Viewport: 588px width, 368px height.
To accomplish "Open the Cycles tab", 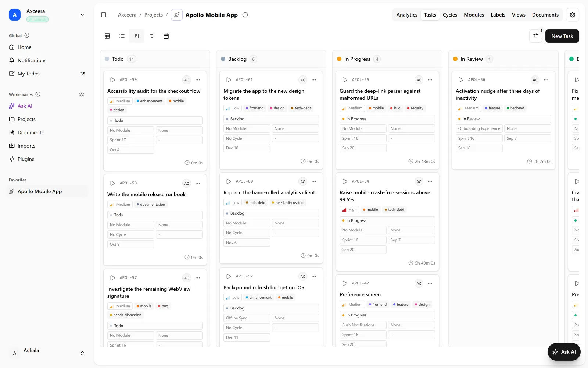I will 450,15.
